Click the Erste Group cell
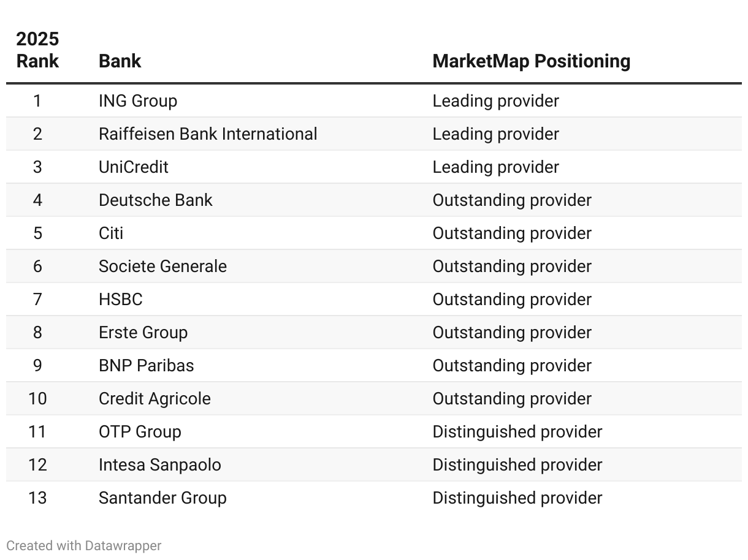Viewport: 748px width, 560px height. (143, 333)
